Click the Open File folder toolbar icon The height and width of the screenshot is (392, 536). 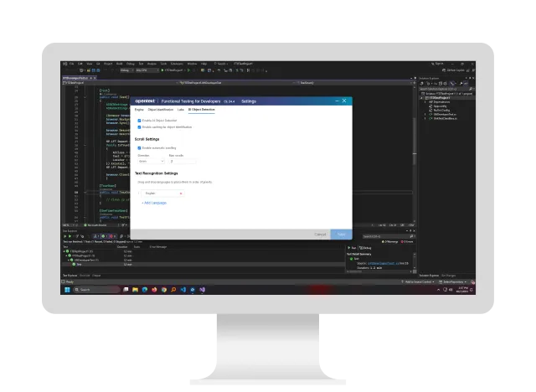[89, 70]
